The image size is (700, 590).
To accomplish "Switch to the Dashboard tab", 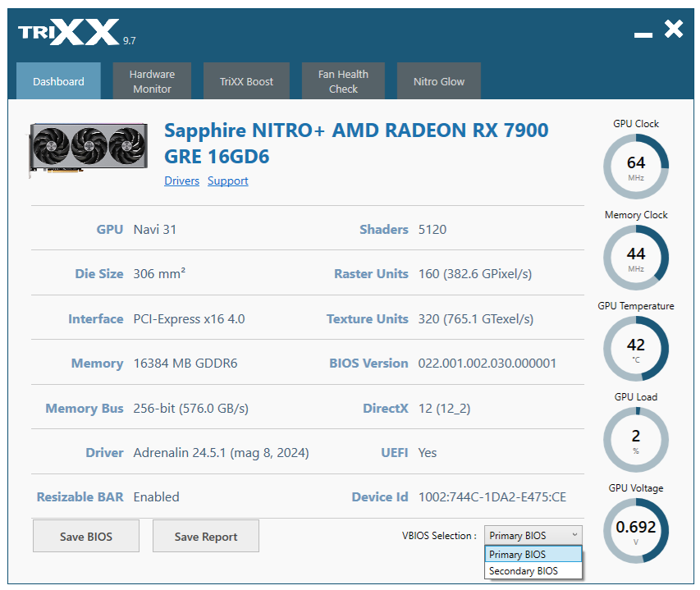I will (58, 80).
